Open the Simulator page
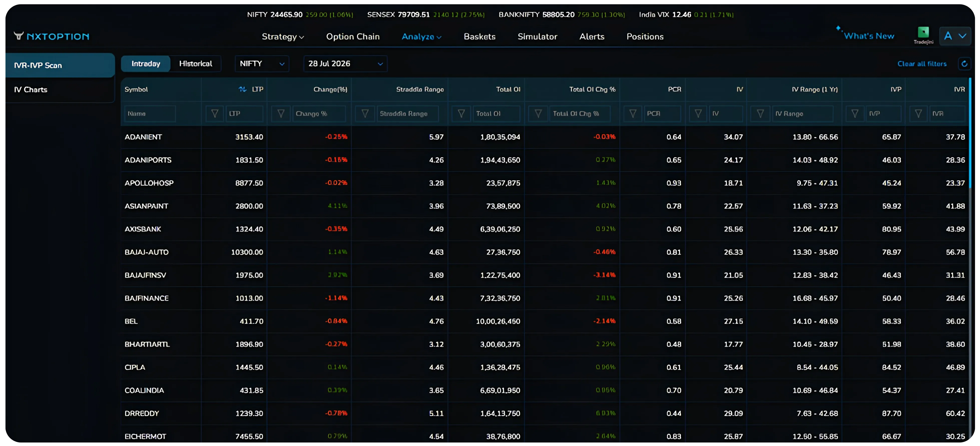Image resolution: width=980 pixels, height=446 pixels. (537, 37)
